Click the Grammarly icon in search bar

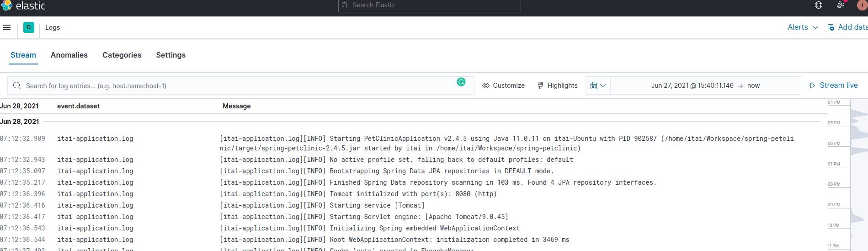coord(461,82)
